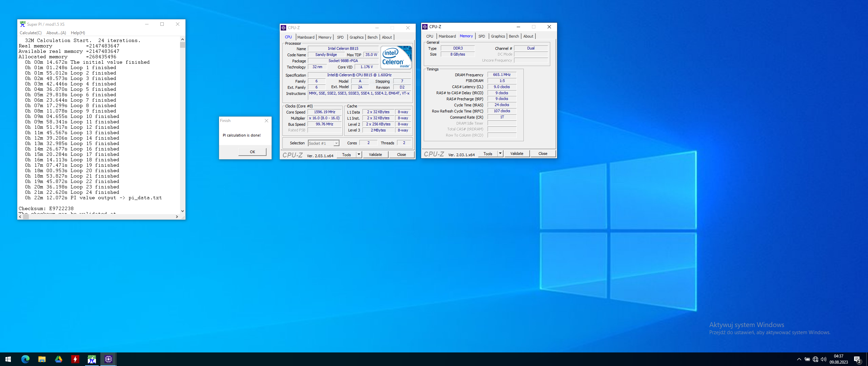The height and width of the screenshot is (366, 868).
Task: Click the Intel Celeron inside logo
Action: 396,58
